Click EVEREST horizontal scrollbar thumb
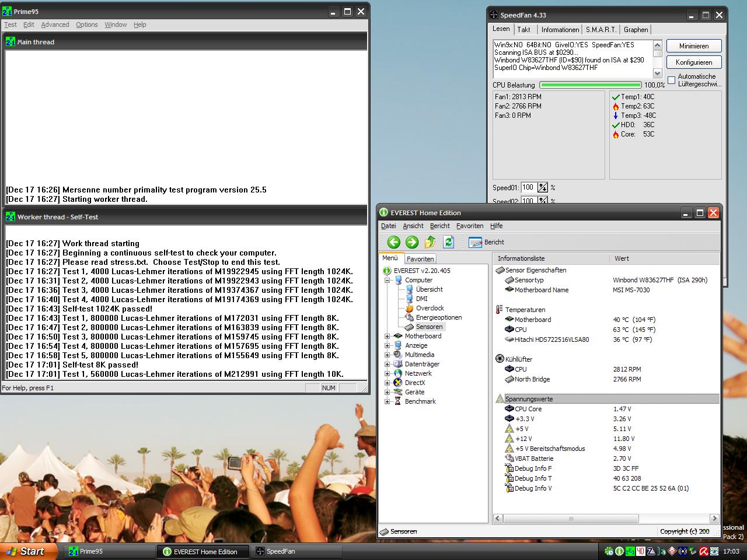 click(x=571, y=518)
